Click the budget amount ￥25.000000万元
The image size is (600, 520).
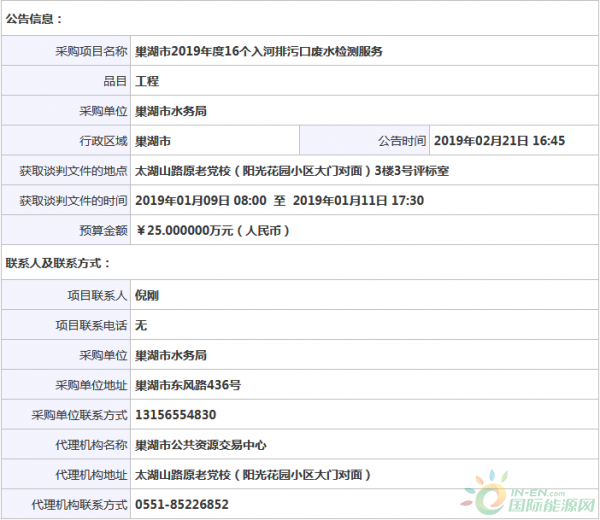[x=212, y=231]
